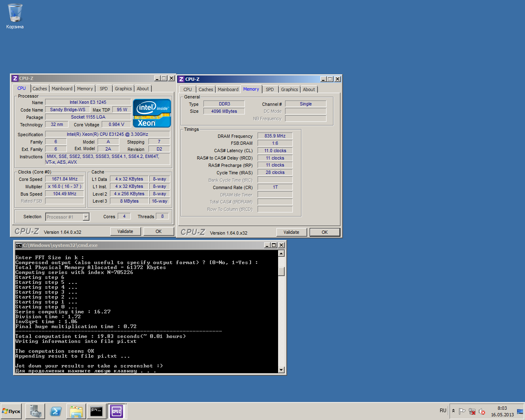The height and width of the screenshot is (420, 525).
Task: Click the Action Center flag tray icon
Action: (x=462, y=411)
